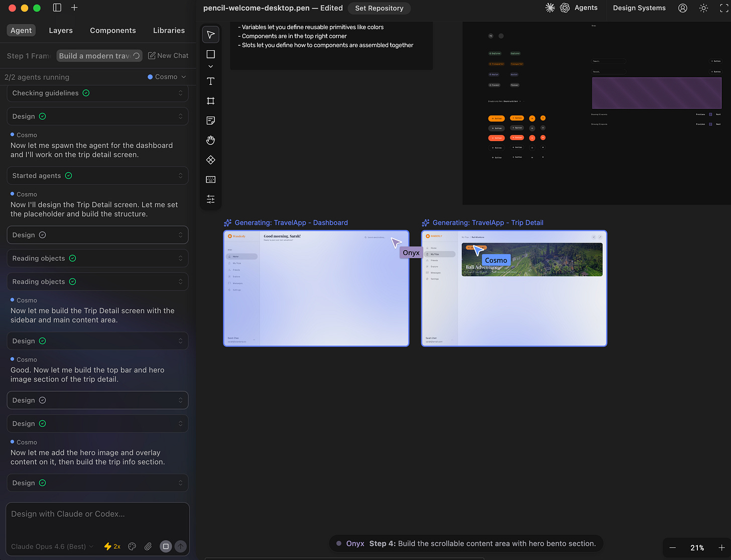Enter fullscreen with the corner-brackets icon
Screen dimensions: 731x560
click(724, 8)
